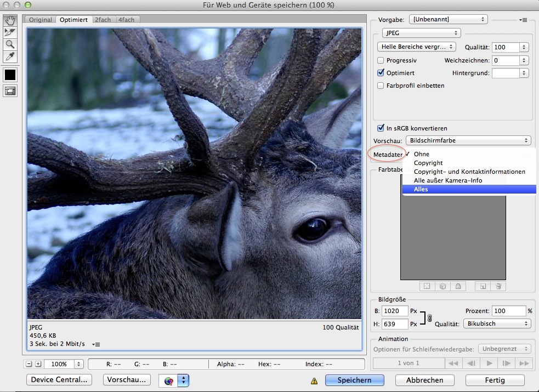Open the Bikubisch resampling quality dropdown
Image resolution: width=539 pixels, height=392 pixels.
click(497, 323)
